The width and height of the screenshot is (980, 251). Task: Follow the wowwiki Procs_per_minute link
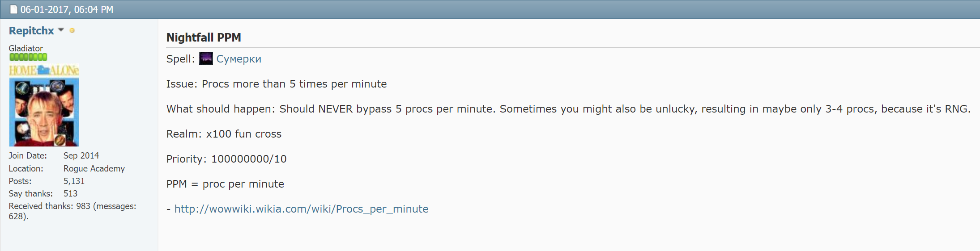click(301, 209)
